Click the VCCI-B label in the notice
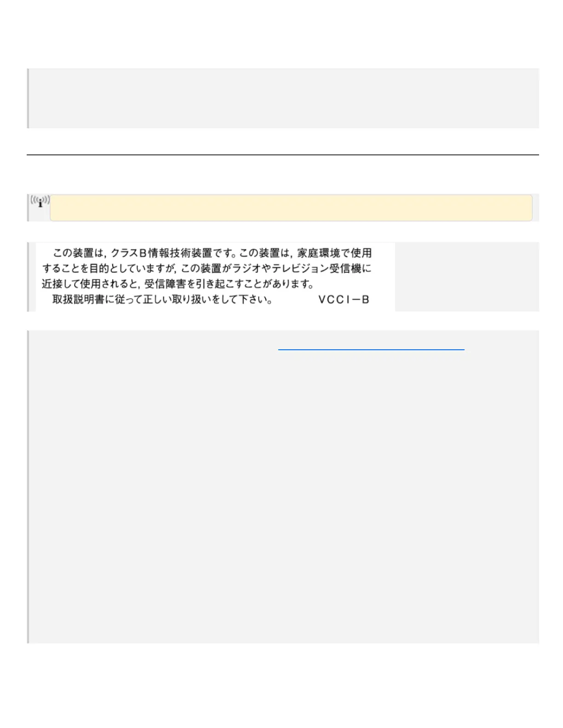563x728 pixels. point(344,300)
